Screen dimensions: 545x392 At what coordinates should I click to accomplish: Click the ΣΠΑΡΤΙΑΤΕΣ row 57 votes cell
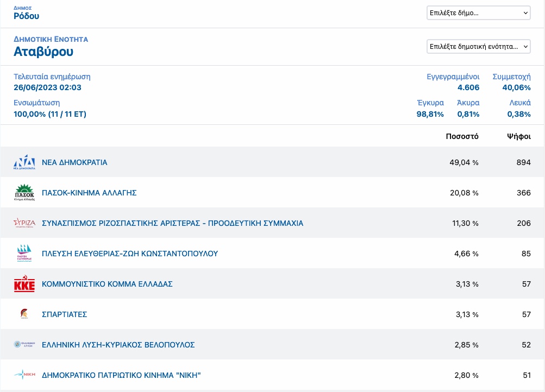tap(526, 314)
